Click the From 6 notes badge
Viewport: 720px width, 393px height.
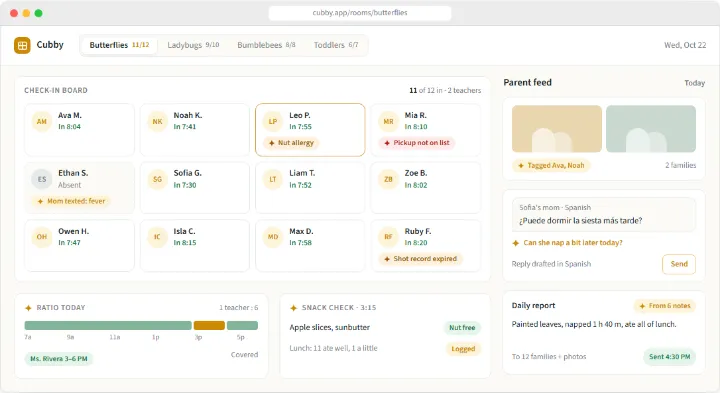(x=665, y=306)
